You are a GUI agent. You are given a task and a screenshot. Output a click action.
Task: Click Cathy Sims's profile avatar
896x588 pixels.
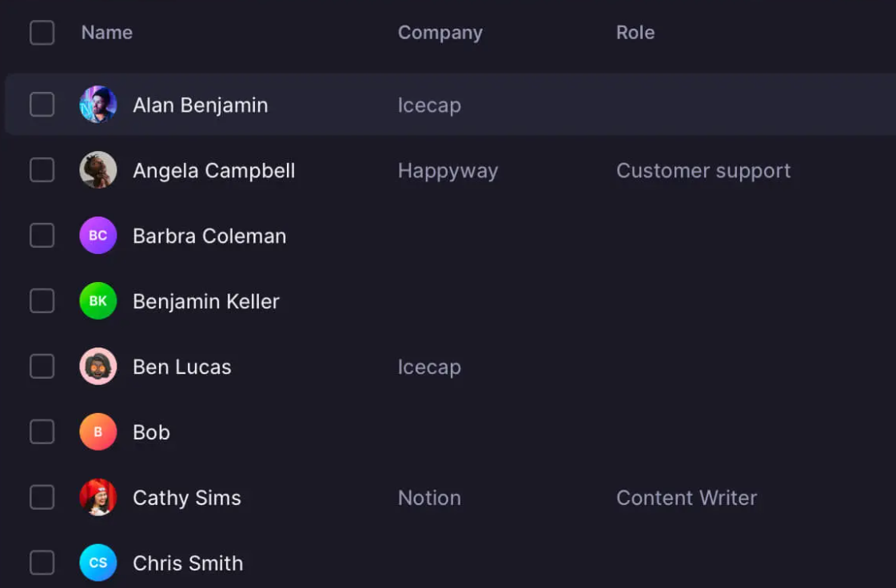click(x=98, y=498)
